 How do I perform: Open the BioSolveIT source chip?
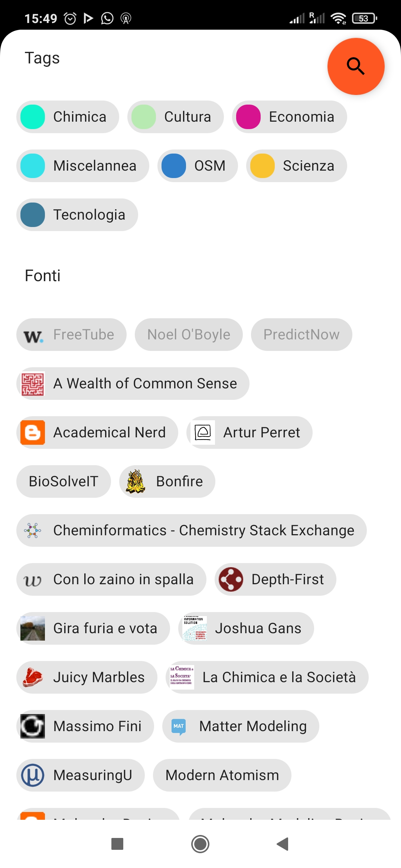point(63,481)
